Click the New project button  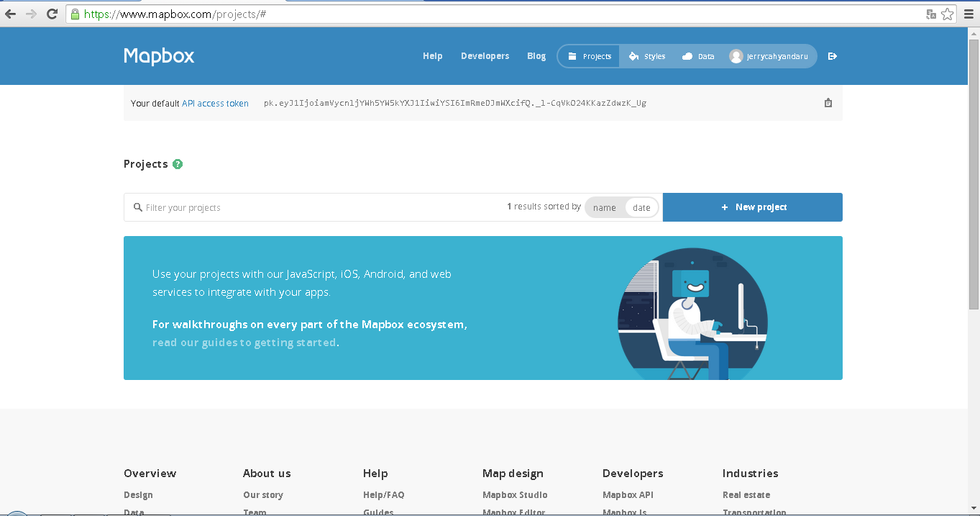tap(753, 207)
